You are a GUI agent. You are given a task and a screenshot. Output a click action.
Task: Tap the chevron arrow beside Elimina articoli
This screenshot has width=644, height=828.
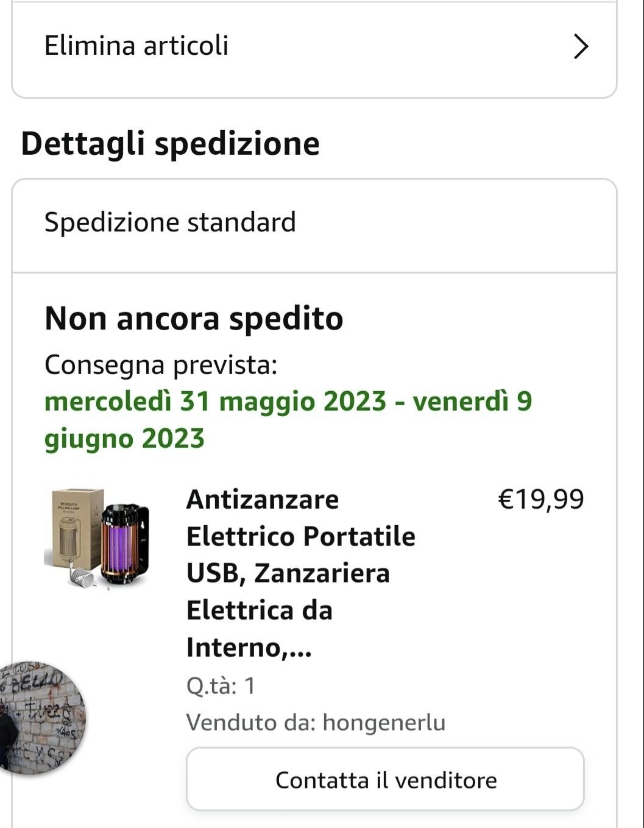[x=581, y=46]
